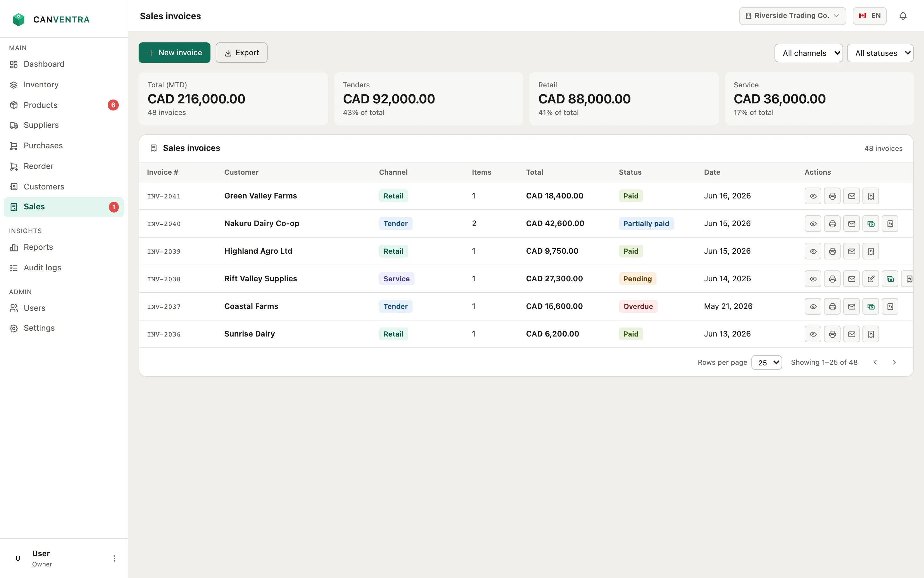This screenshot has width=924, height=578.
Task: Email invoice INV-2038
Action: click(x=851, y=279)
